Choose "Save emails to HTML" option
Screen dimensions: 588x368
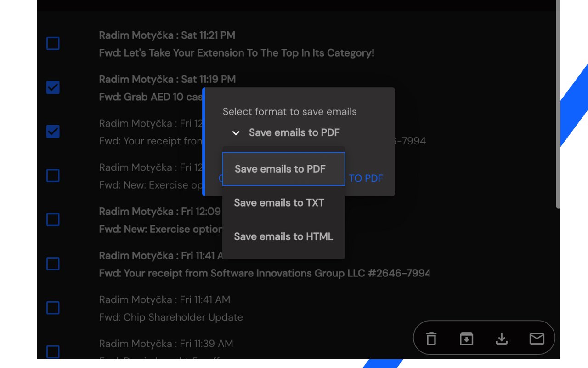(x=283, y=236)
